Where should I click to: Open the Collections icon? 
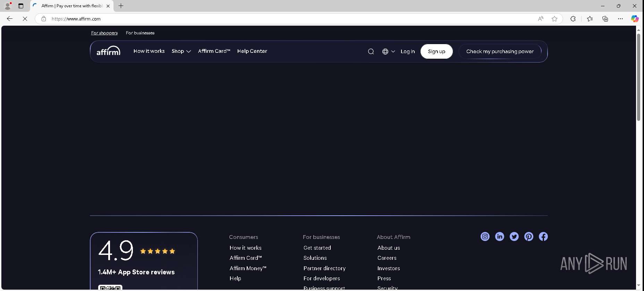coord(605,19)
